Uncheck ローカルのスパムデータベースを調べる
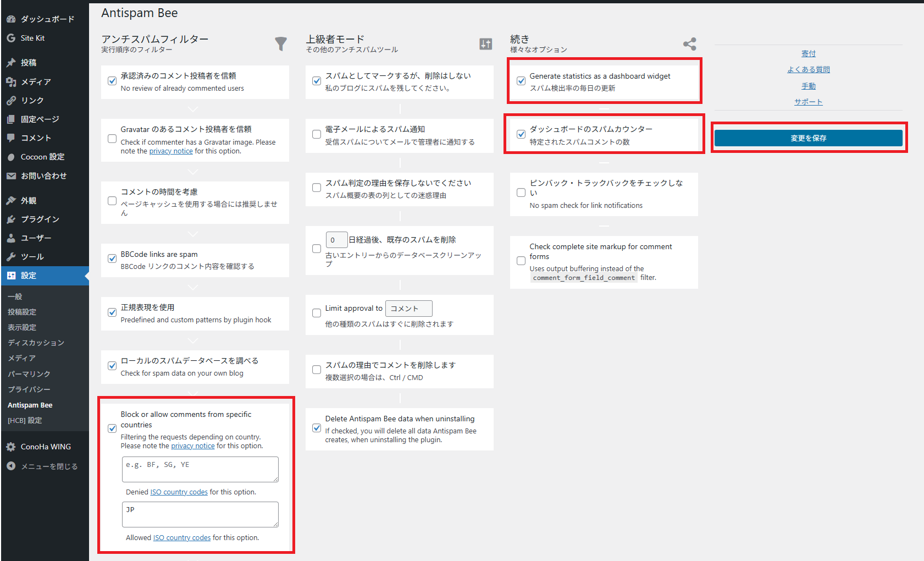Viewport: 924px width, 561px height. point(112,366)
